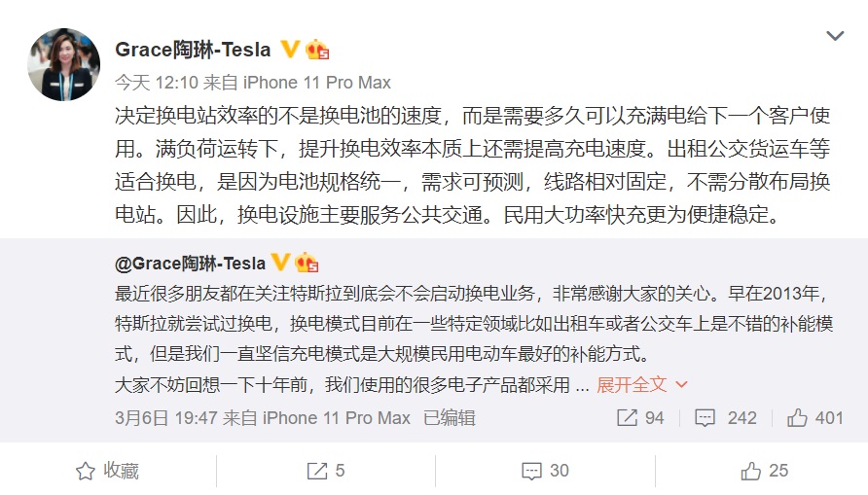Click the quoted post's repost icon showing 94
This screenshot has height=495, width=868.
[640, 417]
